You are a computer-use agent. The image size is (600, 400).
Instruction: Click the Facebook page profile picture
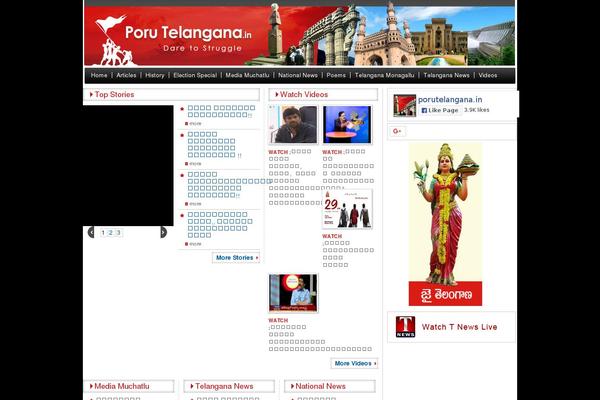404,106
